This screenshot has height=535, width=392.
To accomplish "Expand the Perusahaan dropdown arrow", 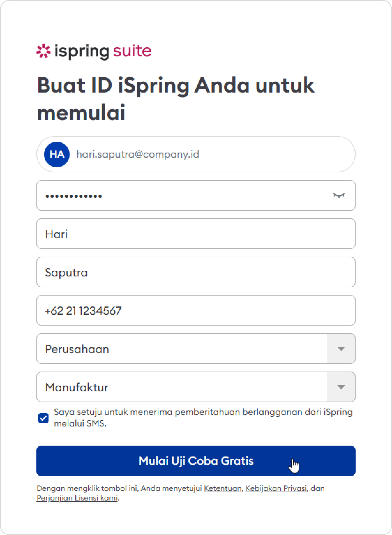I will point(341,349).
